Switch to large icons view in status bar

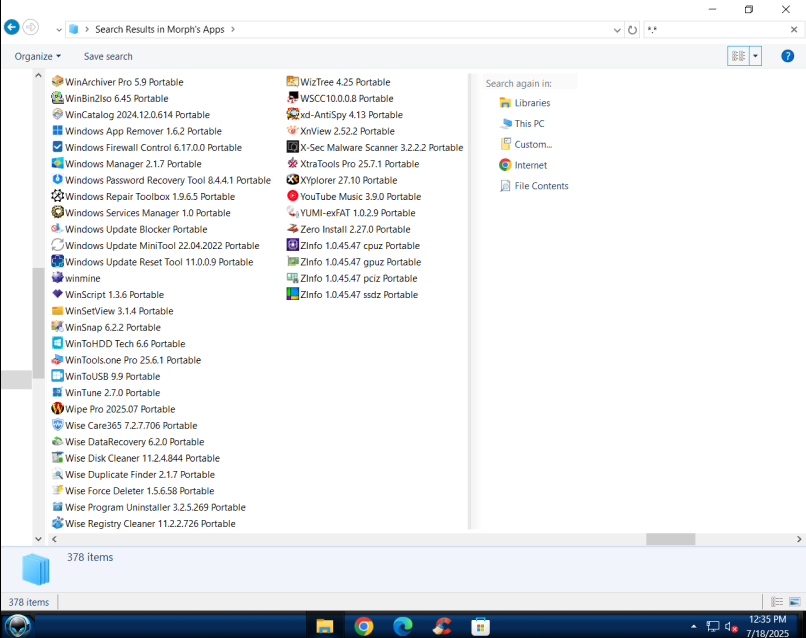pyautogui.click(x=795, y=601)
